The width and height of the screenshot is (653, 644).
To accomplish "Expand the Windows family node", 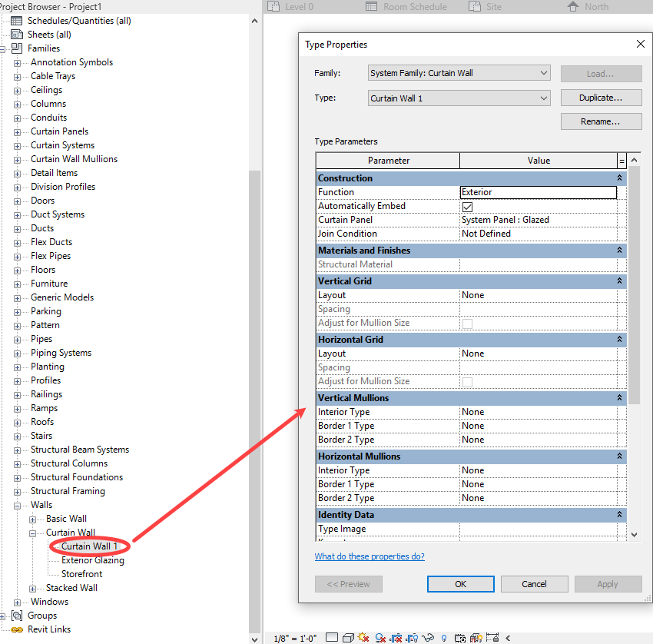I will (x=17, y=603).
